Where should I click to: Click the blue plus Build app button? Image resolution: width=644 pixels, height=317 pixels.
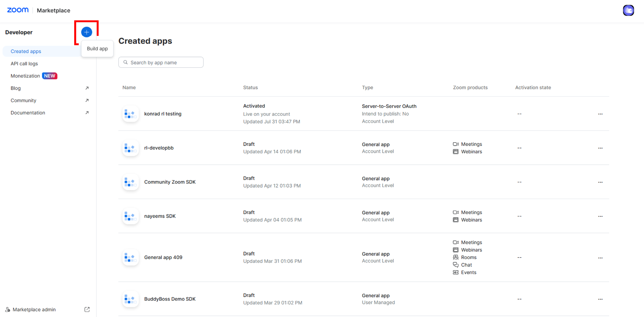pos(86,32)
